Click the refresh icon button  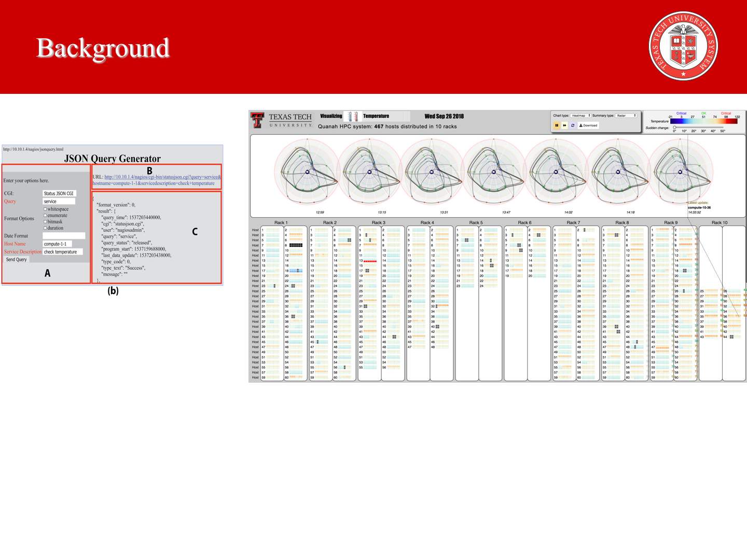click(x=573, y=125)
